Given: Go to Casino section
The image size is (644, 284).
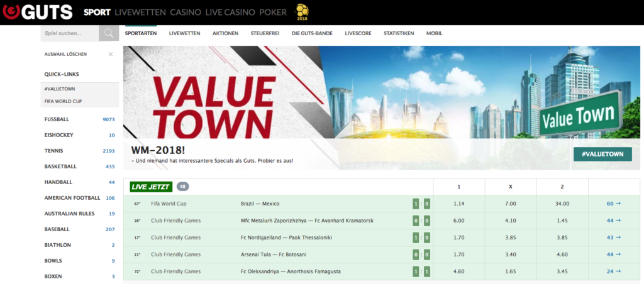Looking at the screenshot, I should pyautogui.click(x=186, y=13).
